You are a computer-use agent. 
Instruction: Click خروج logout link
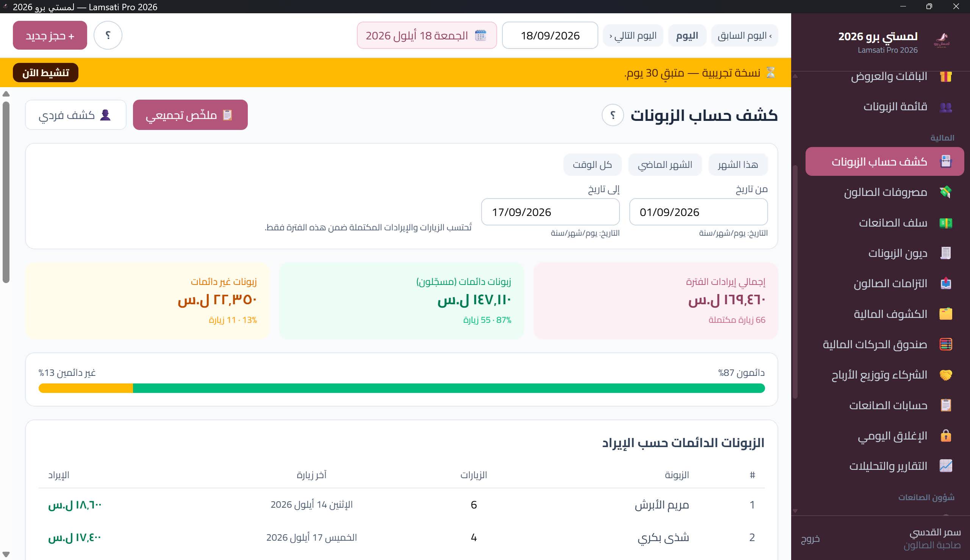(810, 539)
